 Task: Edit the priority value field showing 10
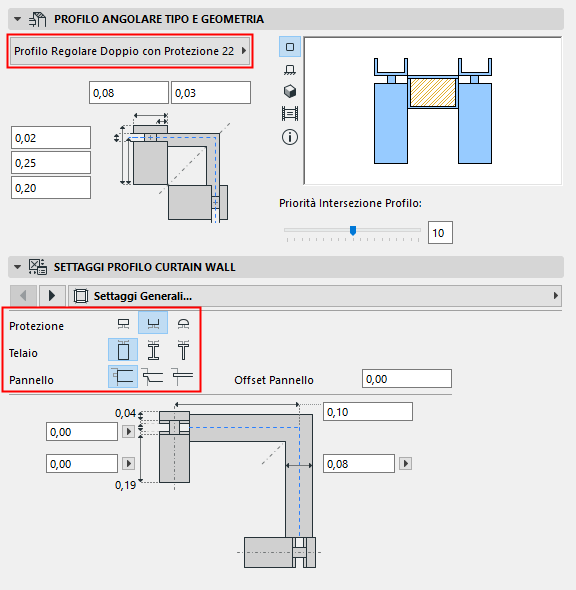(440, 233)
